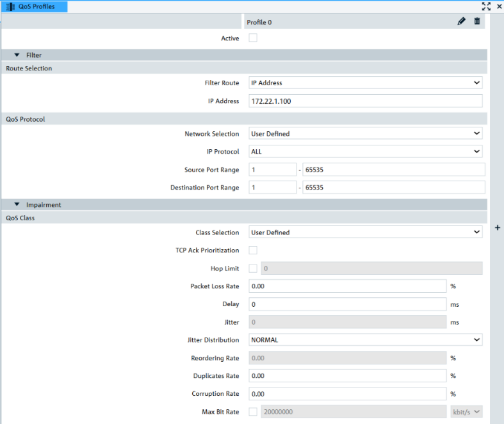Check the Max Bit Rate checkbox

(x=253, y=412)
